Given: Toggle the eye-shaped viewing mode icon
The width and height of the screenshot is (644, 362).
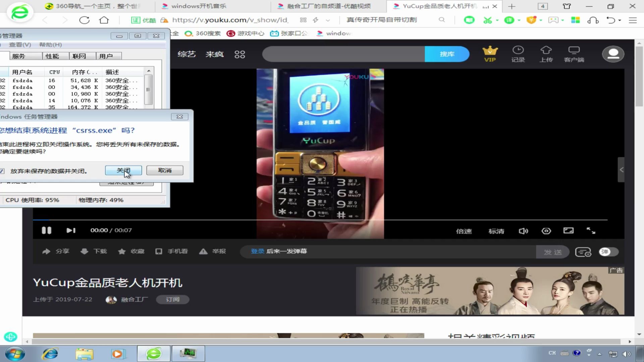Looking at the screenshot, I should click(546, 231).
